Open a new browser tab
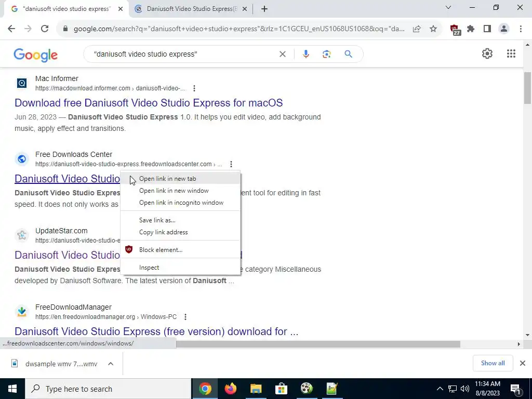 pyautogui.click(x=264, y=9)
